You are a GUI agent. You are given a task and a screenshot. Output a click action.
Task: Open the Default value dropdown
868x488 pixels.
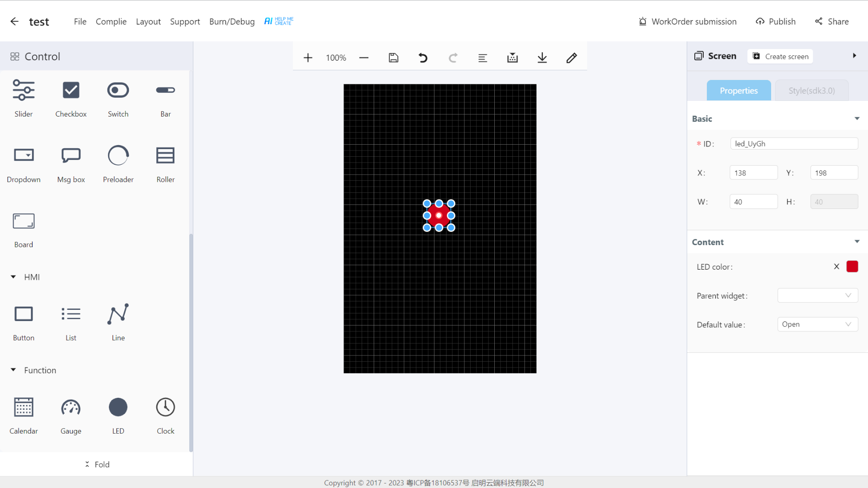818,325
